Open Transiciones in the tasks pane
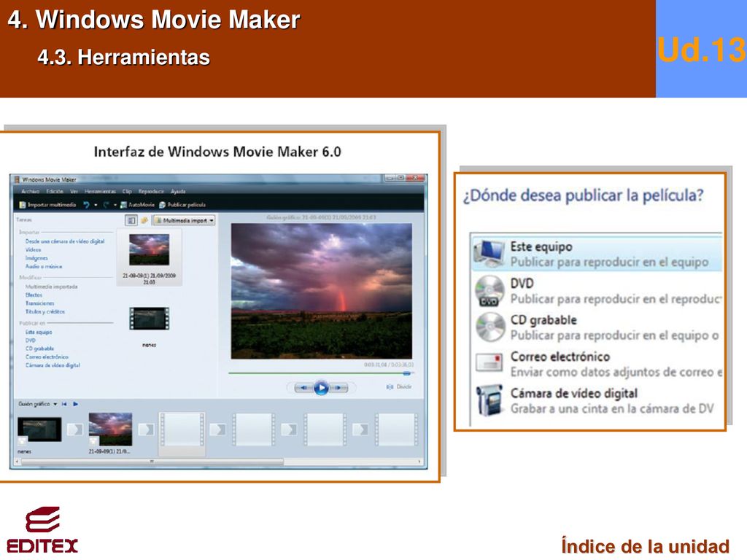Screen dimensions: 747x560 39,303
